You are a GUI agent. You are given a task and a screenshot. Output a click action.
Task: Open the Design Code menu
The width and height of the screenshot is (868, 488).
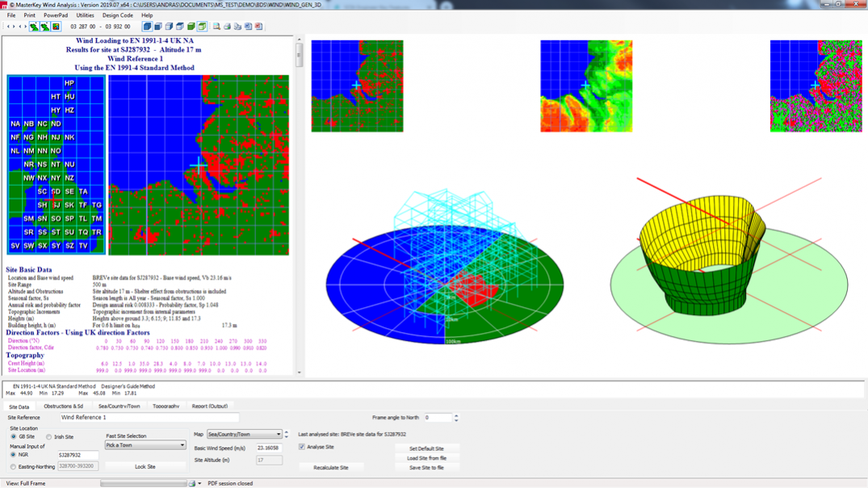117,15
